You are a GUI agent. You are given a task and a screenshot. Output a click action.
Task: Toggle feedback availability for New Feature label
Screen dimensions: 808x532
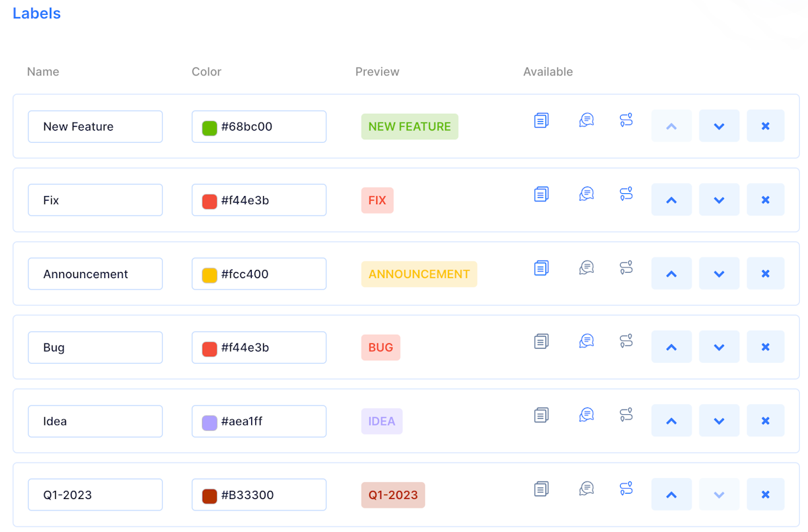[x=586, y=121]
